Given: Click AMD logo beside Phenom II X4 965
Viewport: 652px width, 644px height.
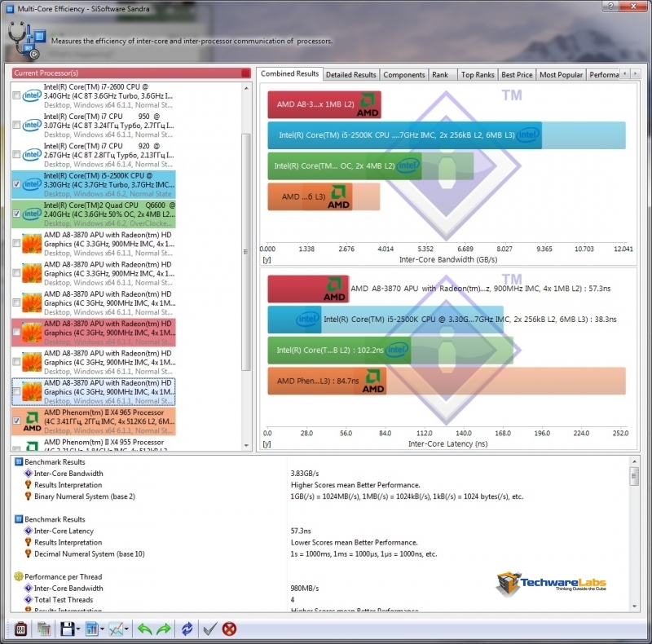Looking at the screenshot, I should click(32, 421).
